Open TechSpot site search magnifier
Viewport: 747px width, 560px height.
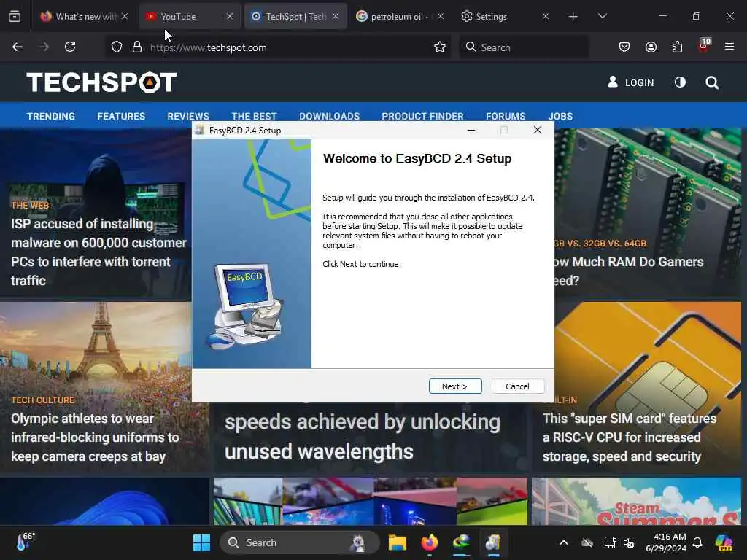pos(712,83)
